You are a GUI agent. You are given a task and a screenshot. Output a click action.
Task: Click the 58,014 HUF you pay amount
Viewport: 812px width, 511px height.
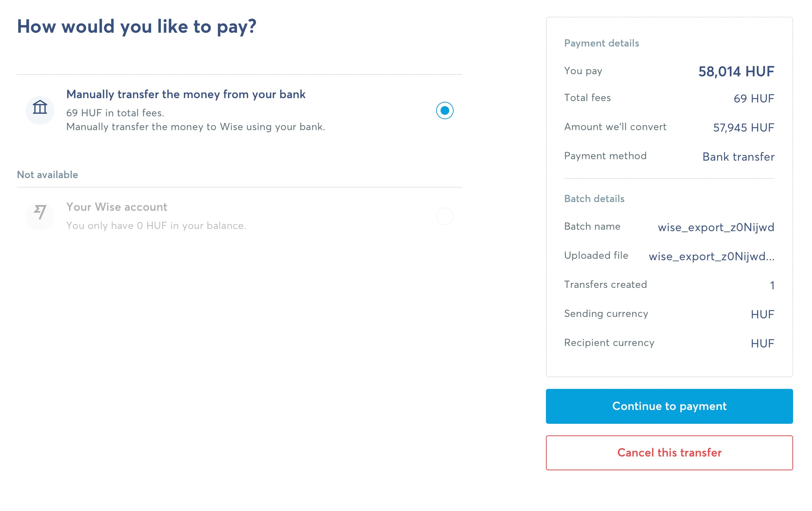coord(736,71)
